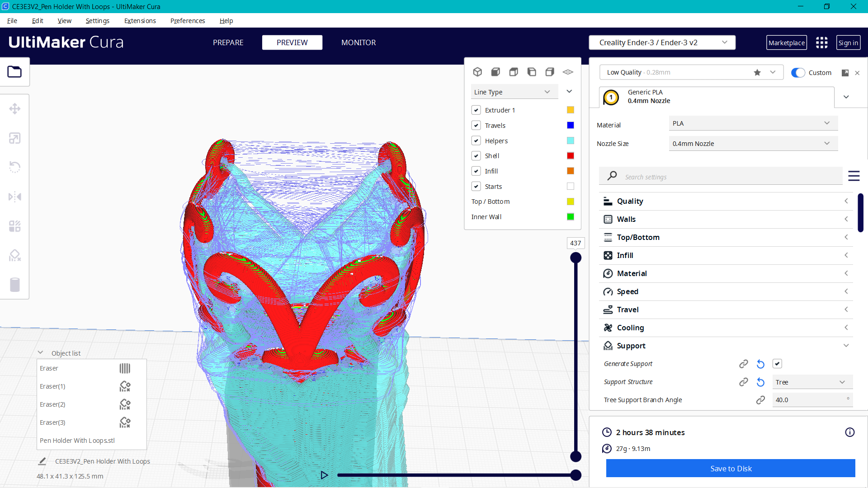Viewport: 868px width, 488px height.
Task: Toggle the Generate Support checkbox
Action: coord(777,364)
